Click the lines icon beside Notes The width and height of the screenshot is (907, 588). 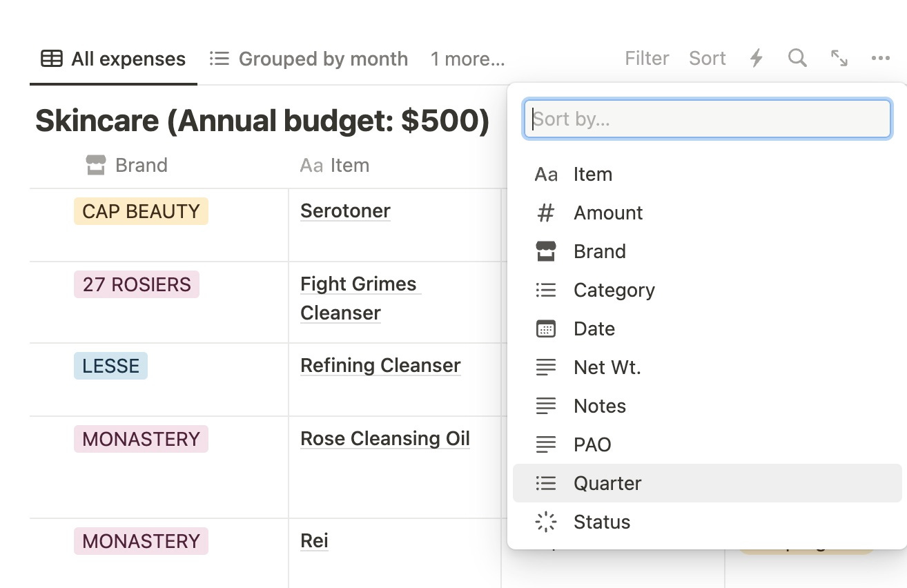pyautogui.click(x=545, y=406)
